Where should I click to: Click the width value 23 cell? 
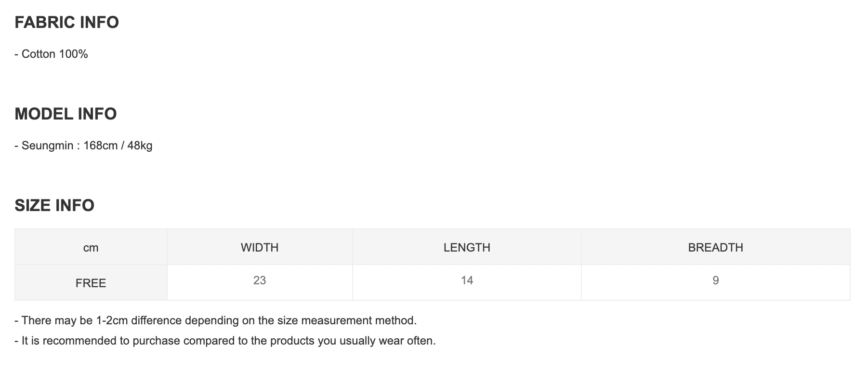tap(260, 280)
